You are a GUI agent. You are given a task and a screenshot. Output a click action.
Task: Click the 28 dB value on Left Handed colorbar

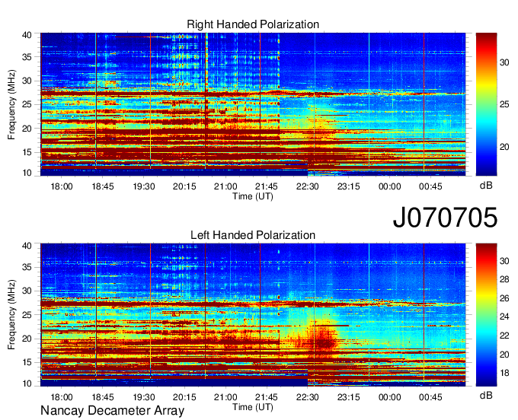point(504,280)
